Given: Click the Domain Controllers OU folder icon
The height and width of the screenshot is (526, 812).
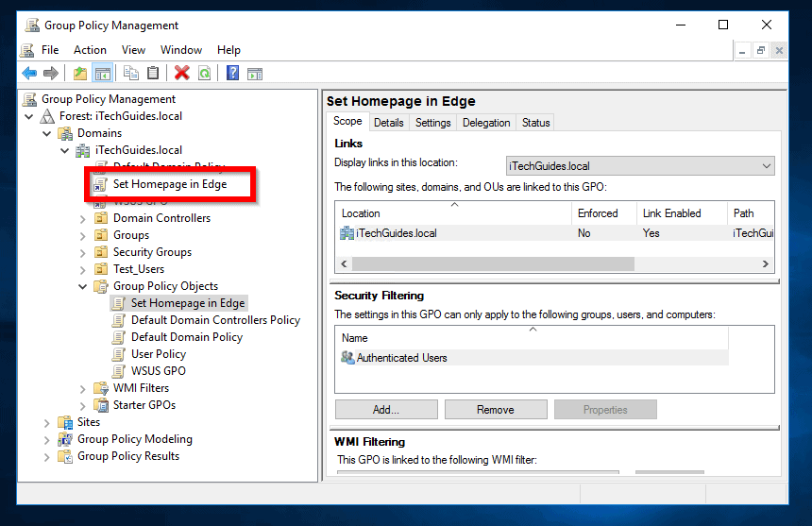Looking at the screenshot, I should click(x=101, y=218).
